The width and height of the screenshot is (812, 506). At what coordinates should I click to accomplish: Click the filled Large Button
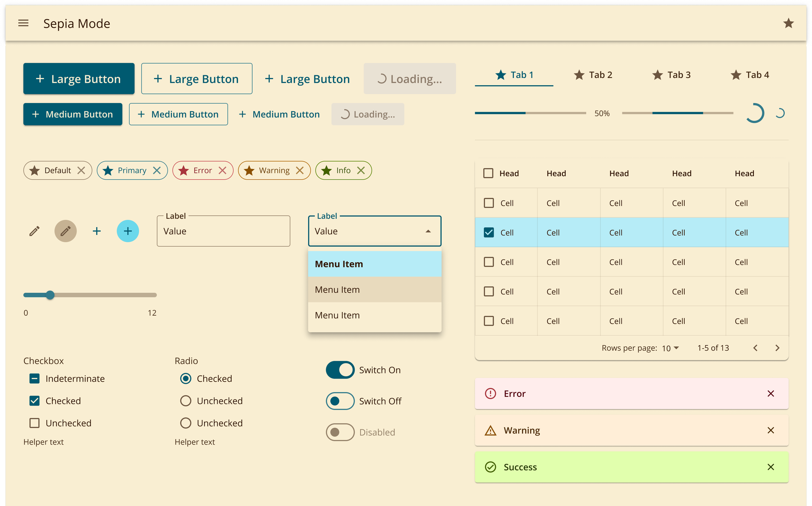click(x=79, y=79)
